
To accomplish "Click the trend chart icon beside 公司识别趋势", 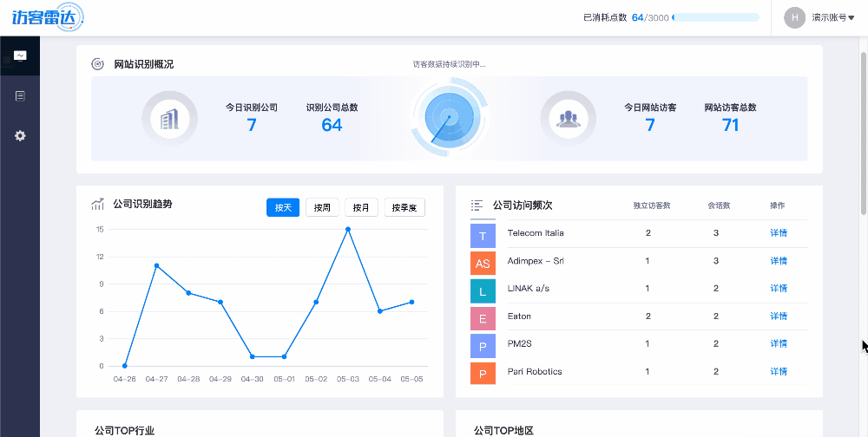I will (x=98, y=205).
